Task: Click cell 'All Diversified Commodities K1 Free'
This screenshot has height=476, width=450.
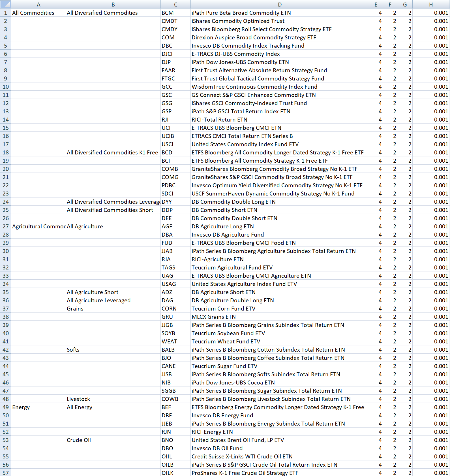Action: 113,152
